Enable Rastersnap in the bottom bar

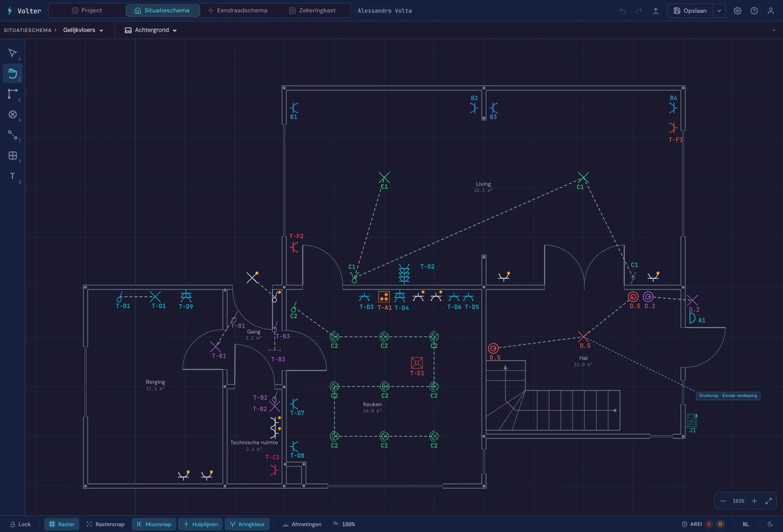(x=105, y=524)
